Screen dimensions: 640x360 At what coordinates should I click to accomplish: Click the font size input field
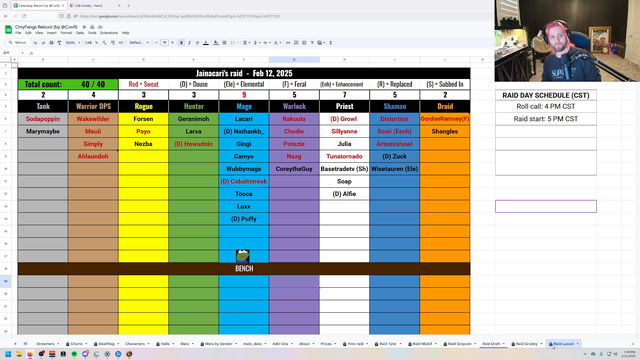coord(164,43)
